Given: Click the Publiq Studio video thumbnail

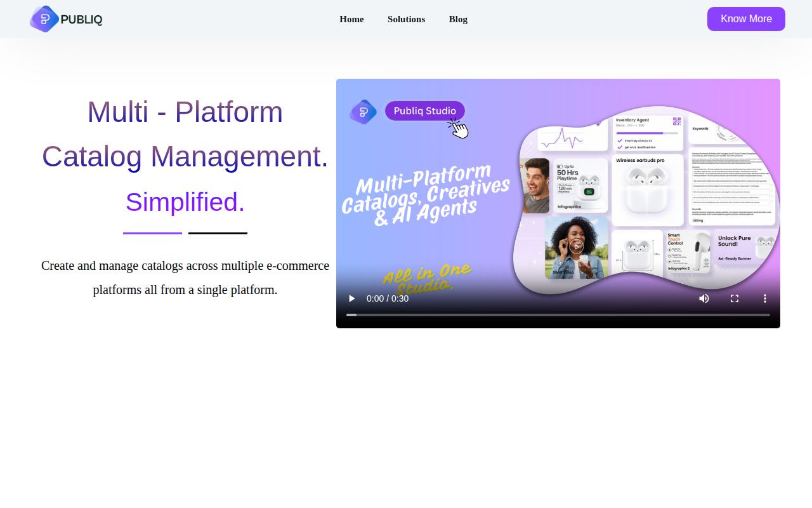Looking at the screenshot, I should pos(558,203).
